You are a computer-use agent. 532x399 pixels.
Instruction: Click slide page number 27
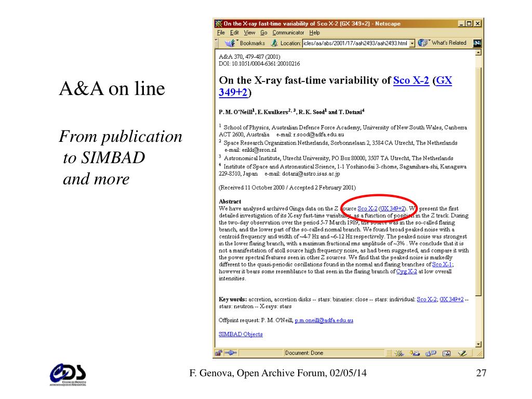click(481, 373)
